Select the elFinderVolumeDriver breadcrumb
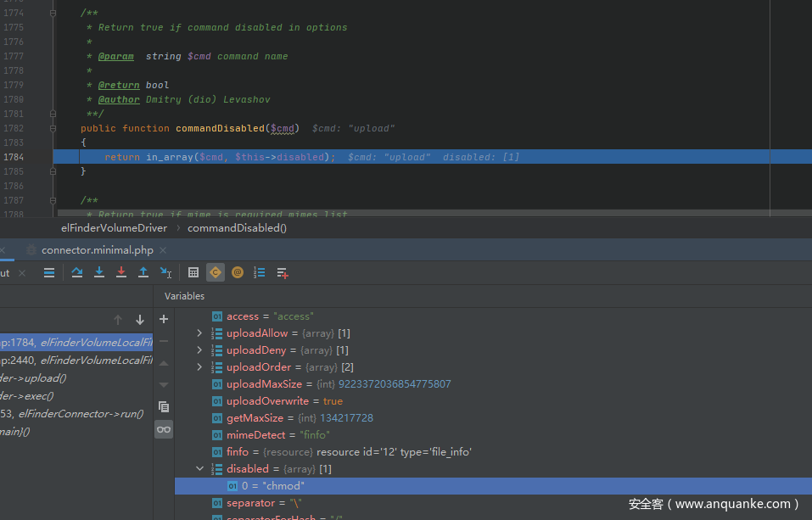812x520 pixels. 114,227
